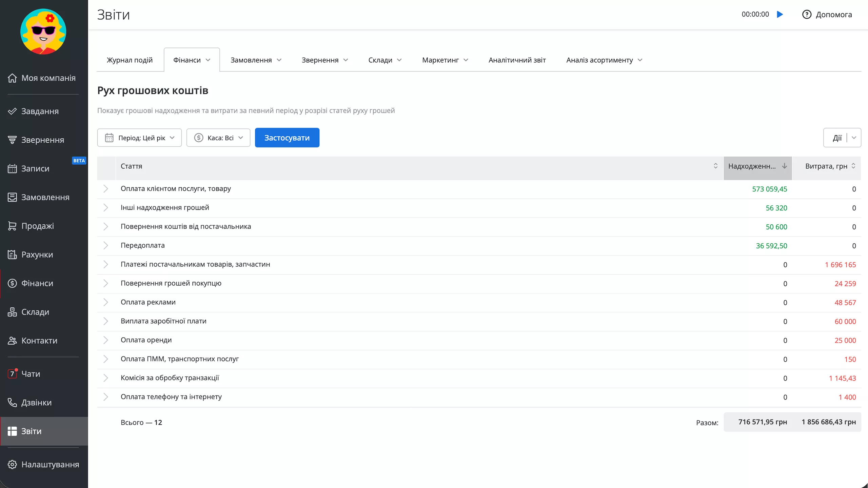
Task: Open Записи calendar section
Action: (12, 168)
